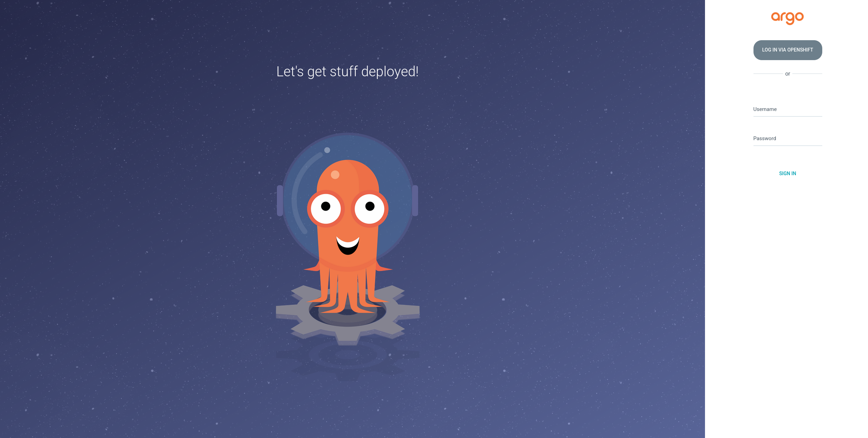868x438 pixels.
Task: Click the mascot's smiling mouth
Action: pos(348,246)
